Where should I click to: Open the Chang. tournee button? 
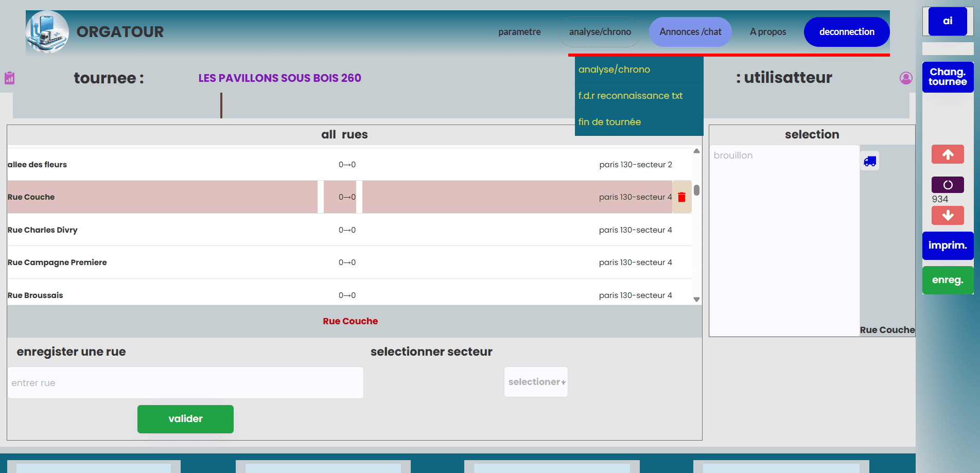[947, 77]
